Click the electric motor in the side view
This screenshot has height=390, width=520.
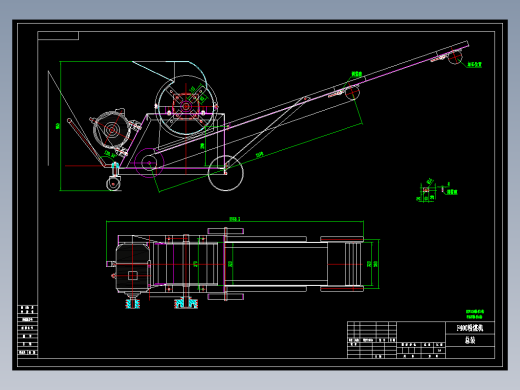click(111, 130)
